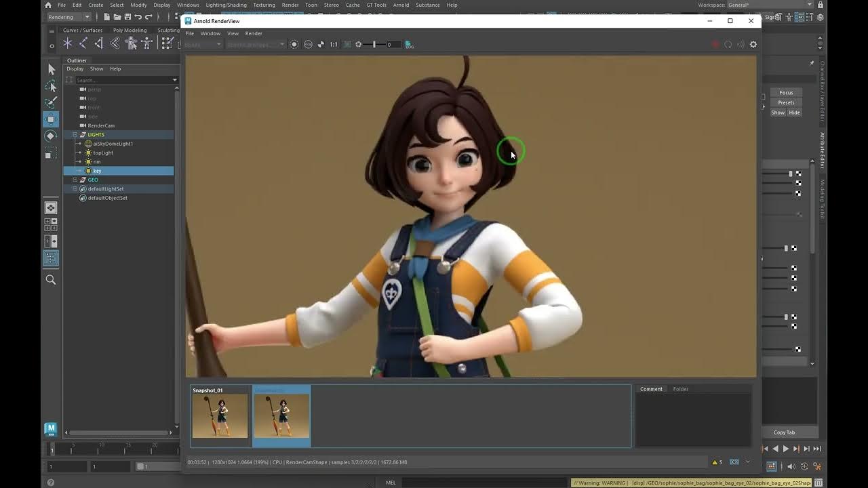The image size is (868, 488).
Task: Pick the Rotate tool in toolbox
Action: (51, 136)
